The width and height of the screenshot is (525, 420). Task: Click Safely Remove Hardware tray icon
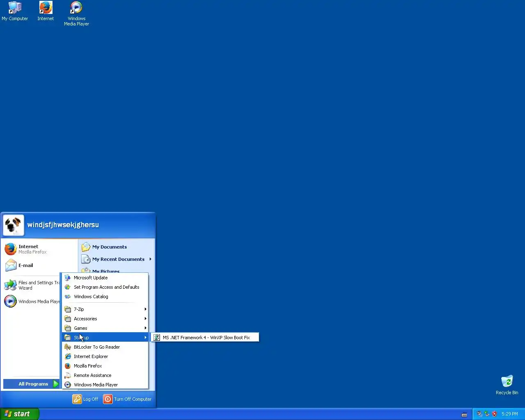point(487,414)
